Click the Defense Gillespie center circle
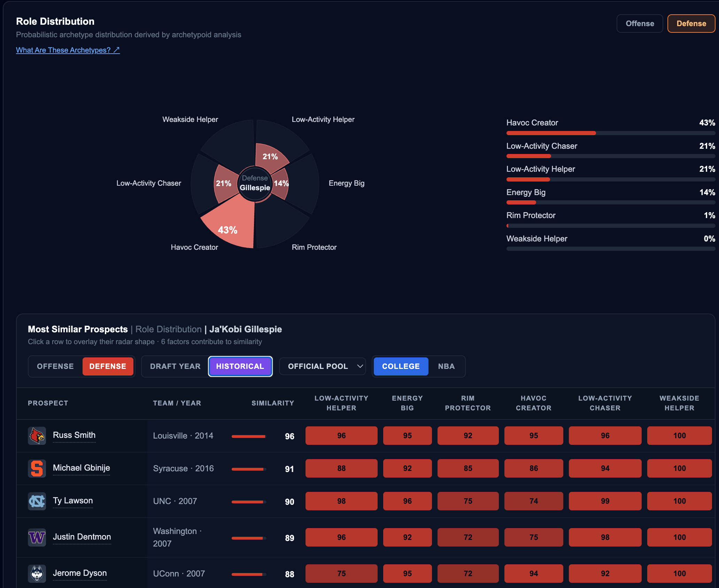 pyautogui.click(x=255, y=183)
